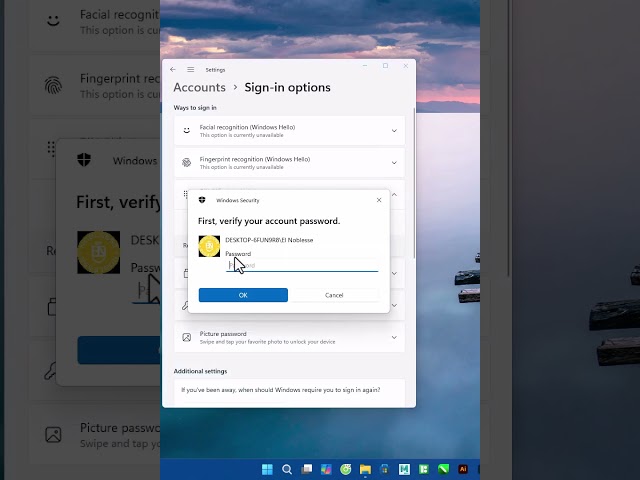
Task: Close the Windows Security dialog
Action: (379, 200)
